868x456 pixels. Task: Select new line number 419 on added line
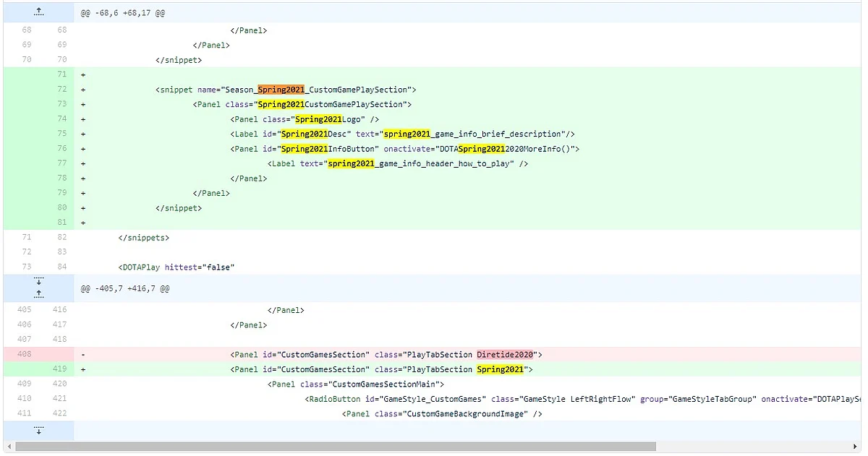(61, 369)
